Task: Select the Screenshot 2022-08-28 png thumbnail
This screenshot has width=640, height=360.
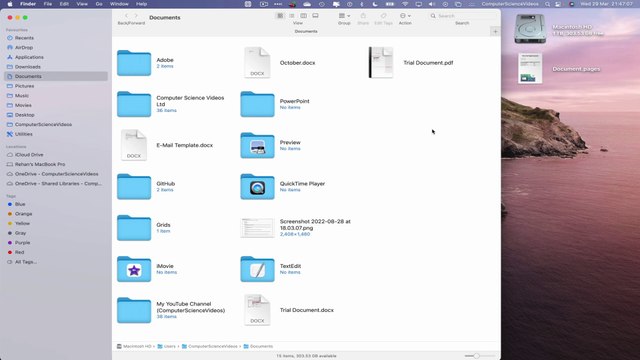Action: click(257, 228)
